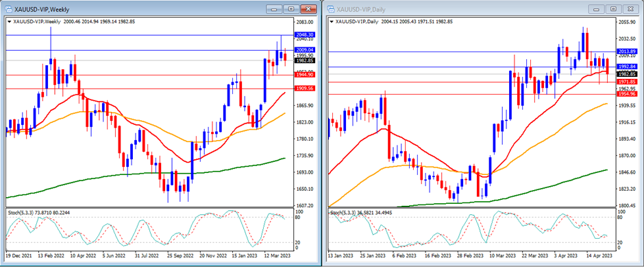Open the triangle dropdown beside XAUUSD-VIP,Weekly label

(x=9, y=21)
